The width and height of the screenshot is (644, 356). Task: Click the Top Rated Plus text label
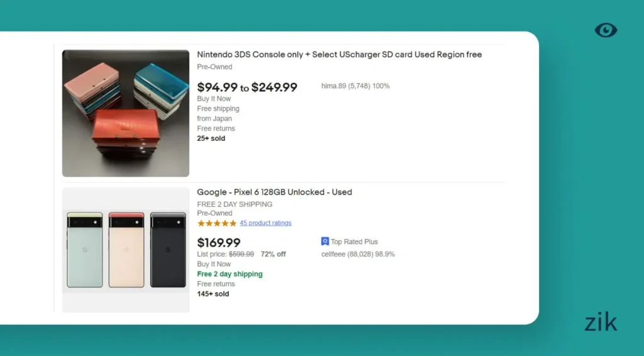[354, 242]
